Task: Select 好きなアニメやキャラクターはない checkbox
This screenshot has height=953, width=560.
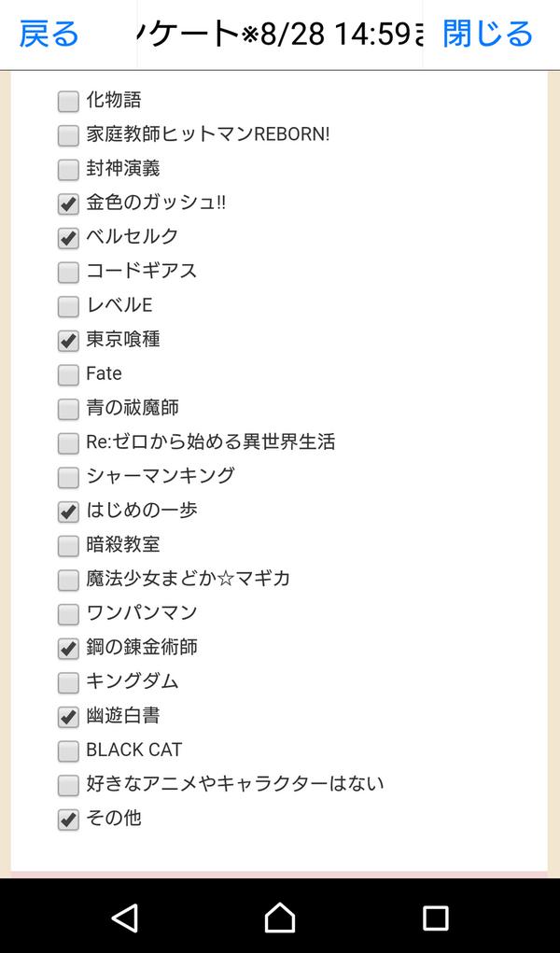Action: [x=68, y=785]
